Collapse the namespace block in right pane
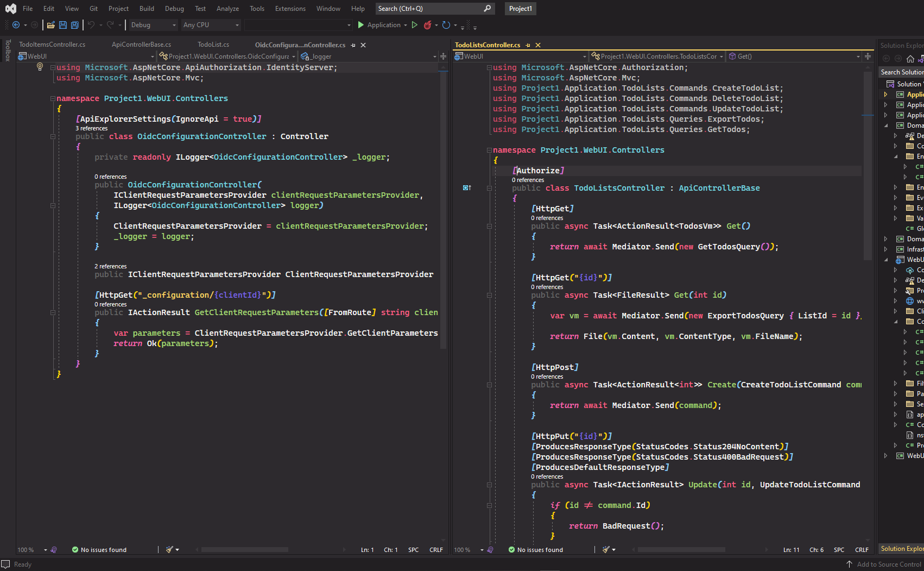Screen dimensions: 924x571 [x=489, y=150]
